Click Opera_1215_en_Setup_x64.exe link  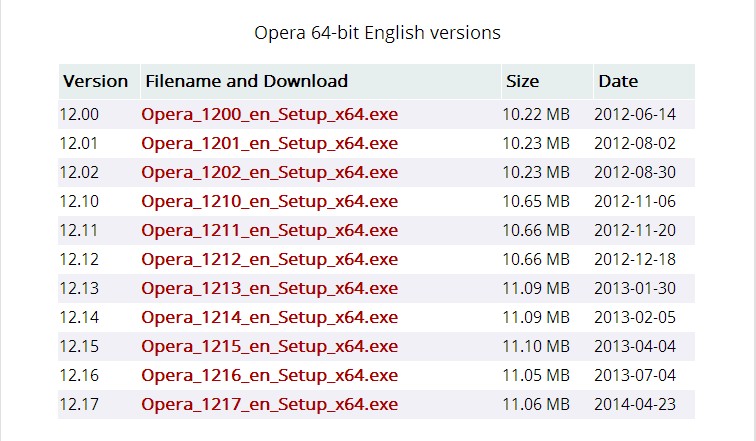269,346
